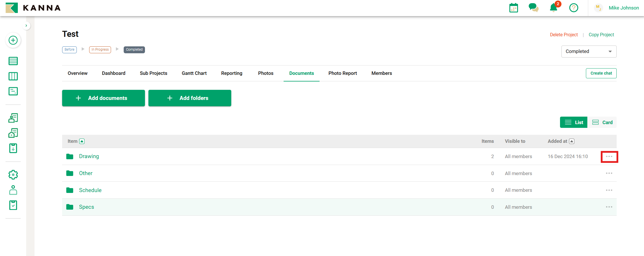Open the chat messages icon
Image resolution: width=644 pixels, height=256 pixels.
pyautogui.click(x=533, y=8)
